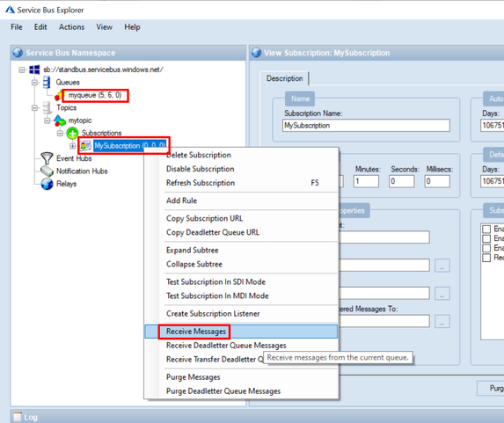Choose Delete Subscription from context menu

tap(241, 155)
